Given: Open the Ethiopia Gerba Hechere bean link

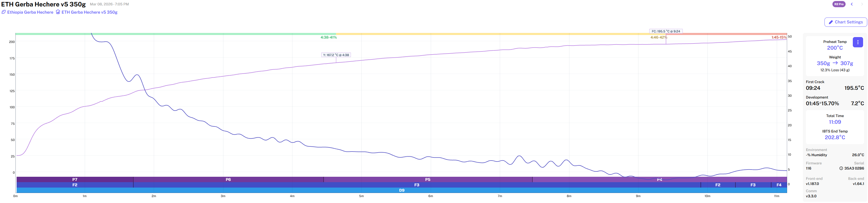Looking at the screenshot, I should pos(30,12).
